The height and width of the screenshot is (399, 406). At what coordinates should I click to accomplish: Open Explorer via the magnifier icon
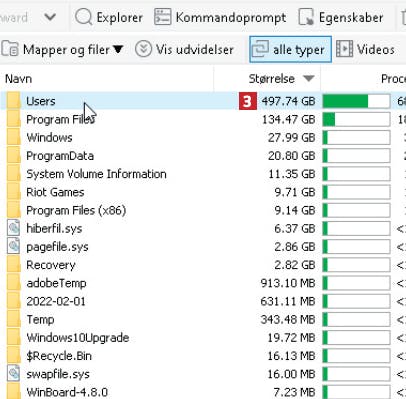[x=83, y=17]
